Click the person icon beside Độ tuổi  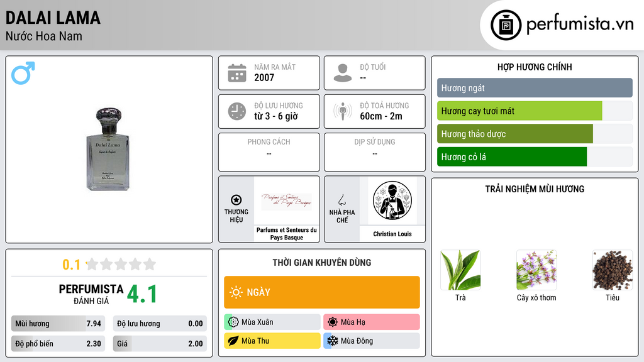point(343,73)
